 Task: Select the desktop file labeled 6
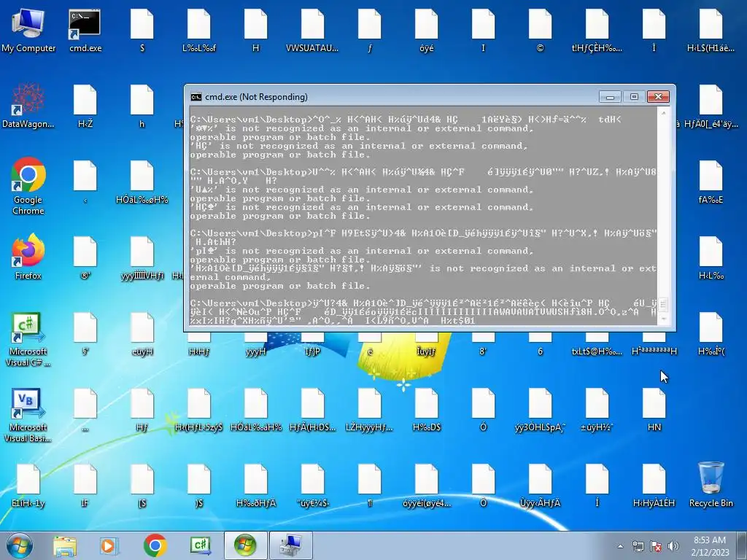(540, 345)
